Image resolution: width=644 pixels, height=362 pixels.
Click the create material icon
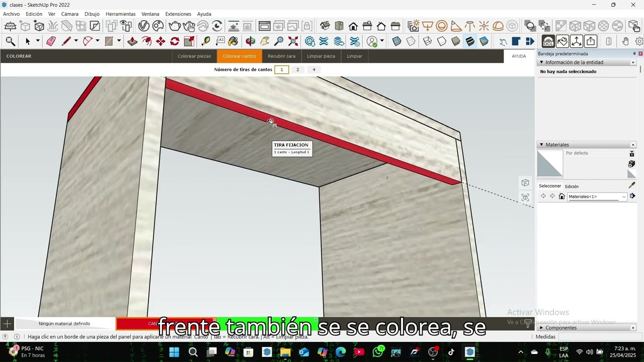pos(631,164)
